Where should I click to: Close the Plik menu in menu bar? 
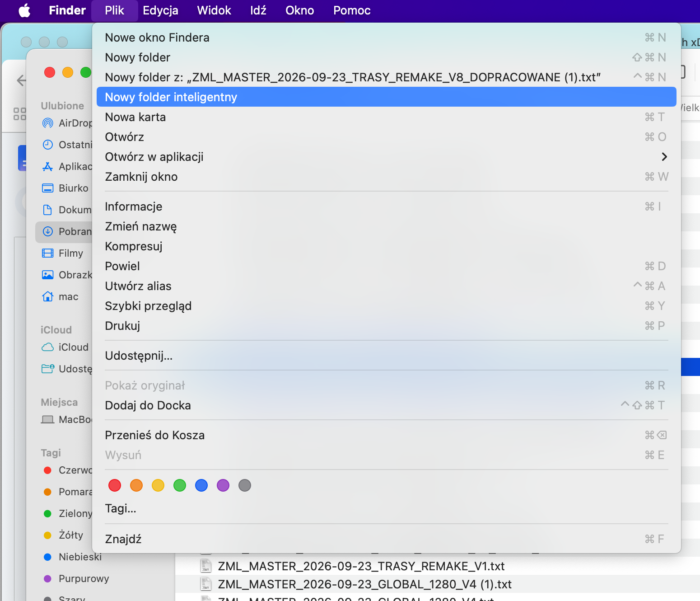click(x=114, y=10)
